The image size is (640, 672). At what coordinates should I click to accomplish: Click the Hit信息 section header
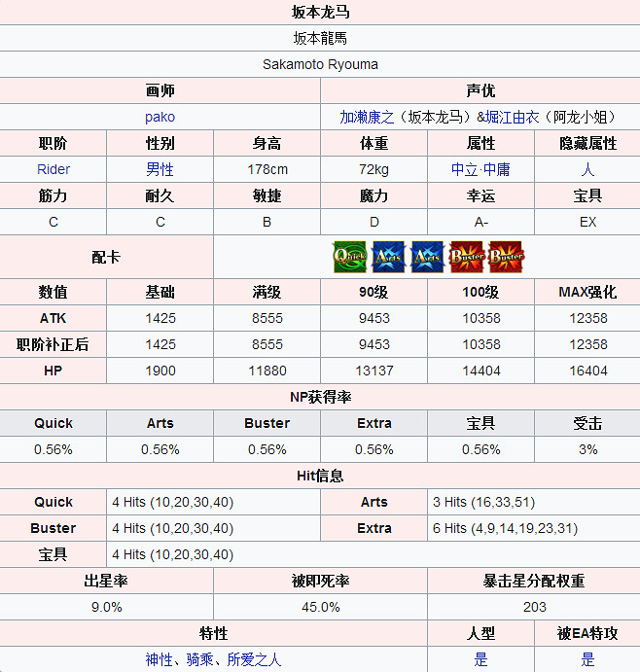point(320,476)
